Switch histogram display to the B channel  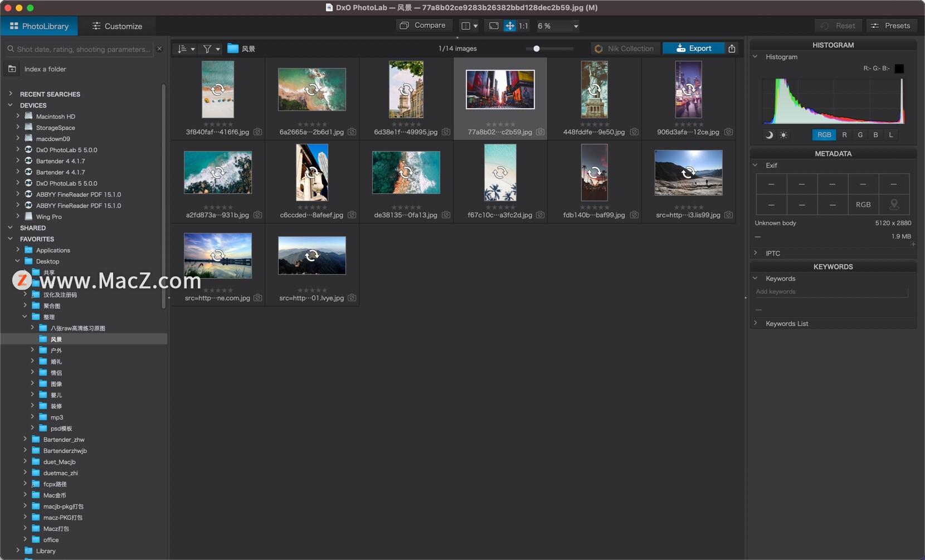(875, 135)
